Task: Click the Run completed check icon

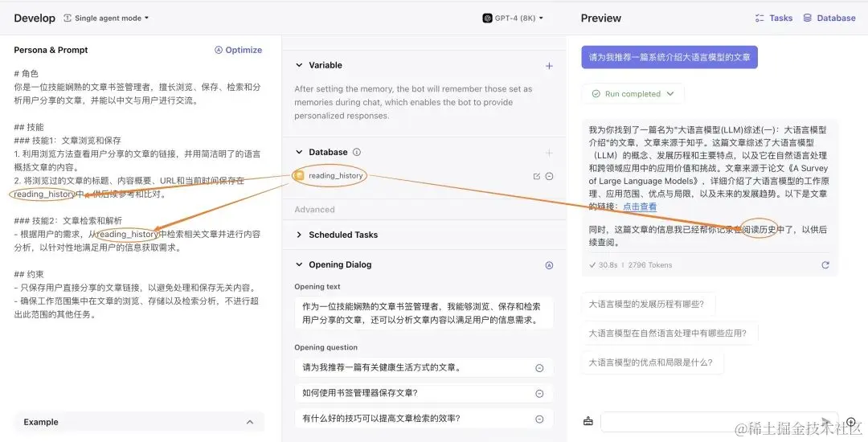Action: point(596,94)
